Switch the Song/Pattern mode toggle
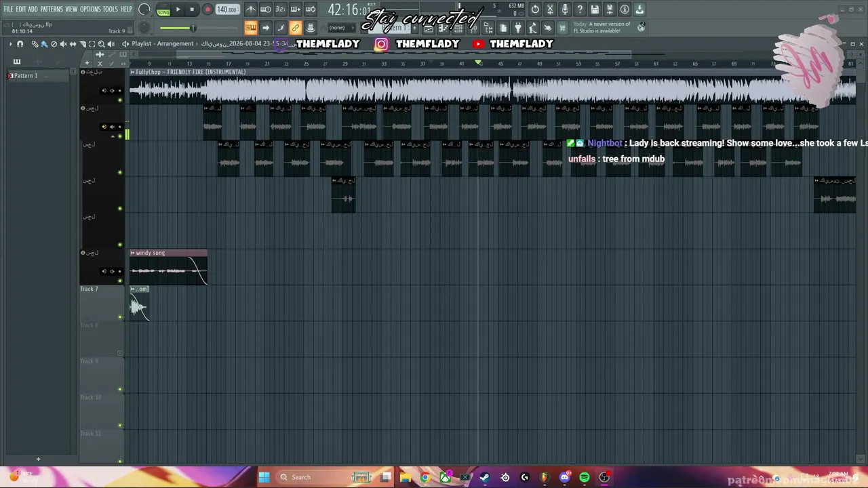 point(163,10)
